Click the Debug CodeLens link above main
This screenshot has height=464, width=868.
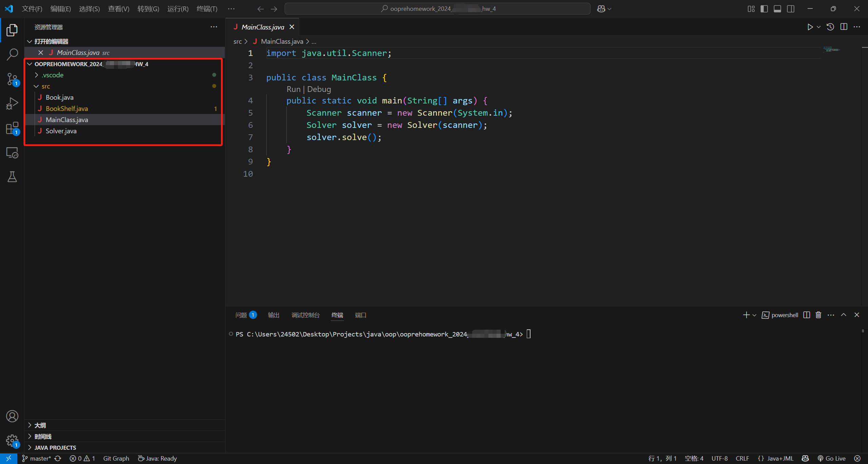point(319,89)
